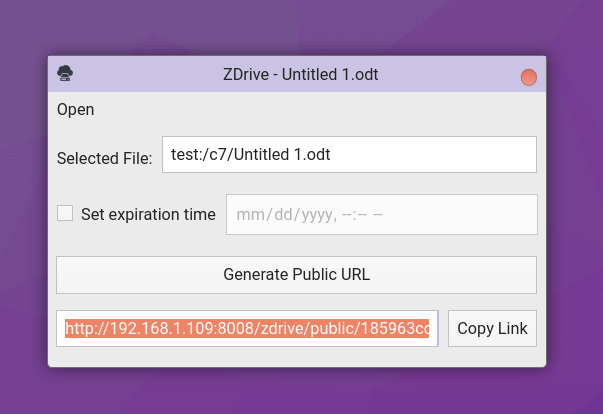Select the hour segment of expiration time

tap(345, 215)
